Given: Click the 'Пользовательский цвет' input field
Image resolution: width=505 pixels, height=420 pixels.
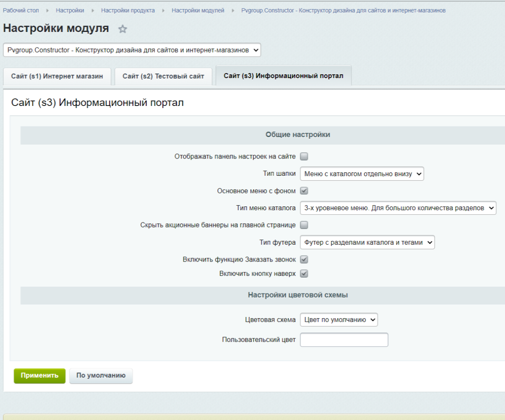Looking at the screenshot, I should 344,340.
